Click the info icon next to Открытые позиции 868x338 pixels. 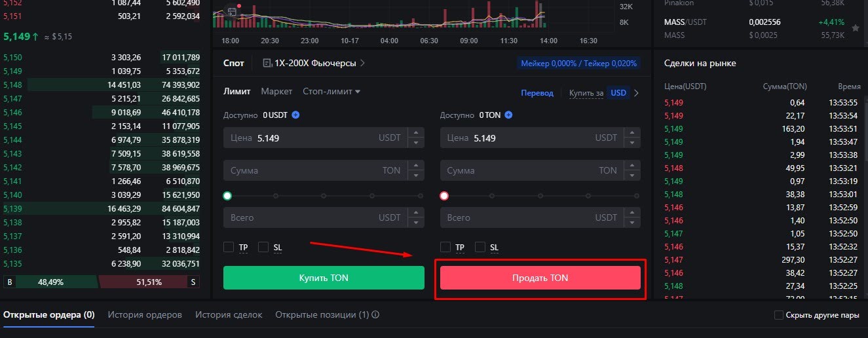[x=376, y=315]
